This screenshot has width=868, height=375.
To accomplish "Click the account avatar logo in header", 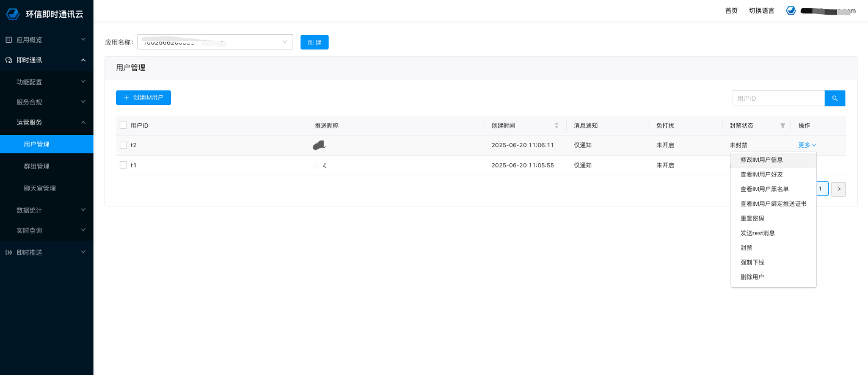I will tap(791, 11).
